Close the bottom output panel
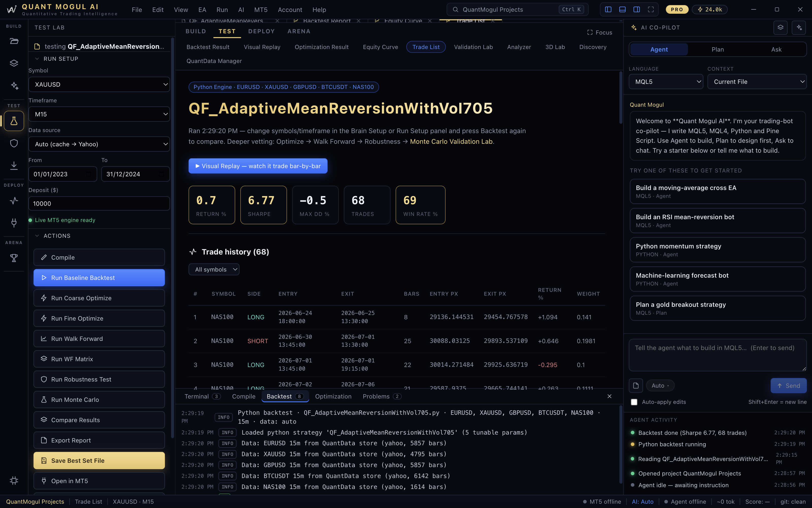Screen dimensions: 812x508 609,396
